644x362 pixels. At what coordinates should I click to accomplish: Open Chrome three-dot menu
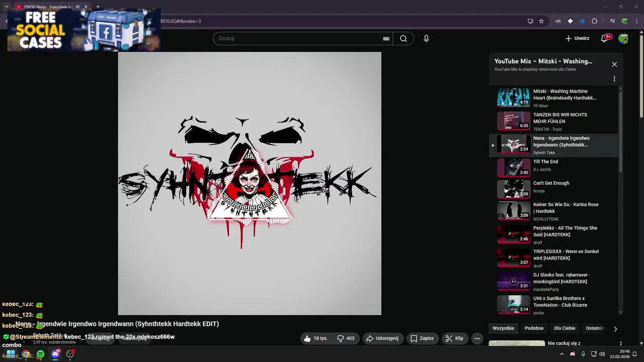pos(636,21)
